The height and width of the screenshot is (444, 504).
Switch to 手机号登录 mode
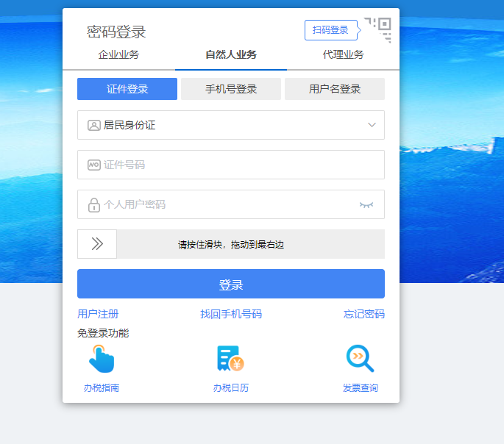click(x=231, y=89)
